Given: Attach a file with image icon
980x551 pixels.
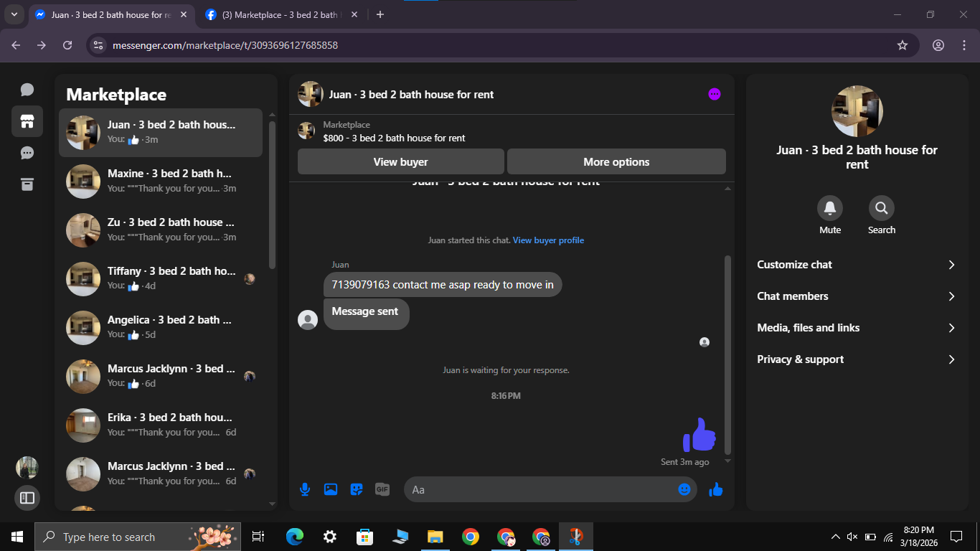Looking at the screenshot, I should click(x=331, y=489).
